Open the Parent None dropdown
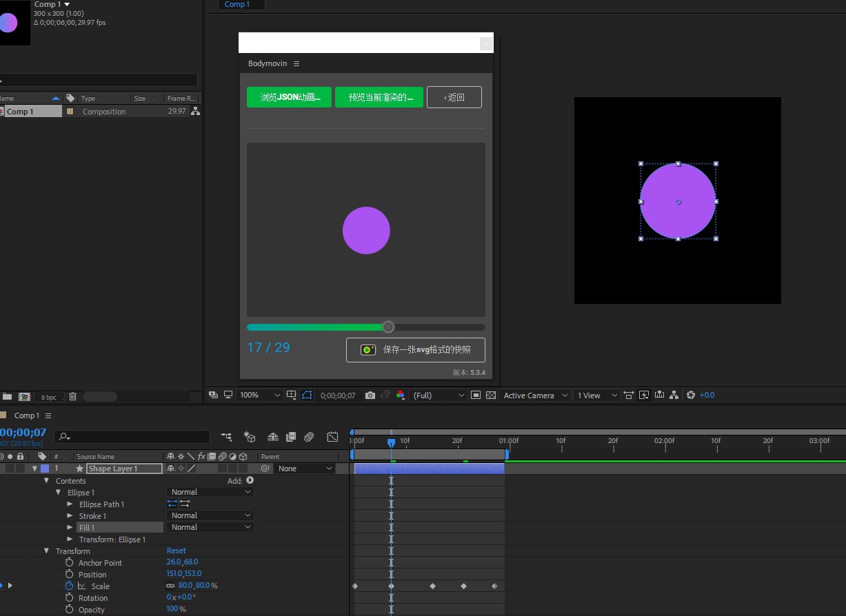The image size is (846, 616). pos(303,468)
